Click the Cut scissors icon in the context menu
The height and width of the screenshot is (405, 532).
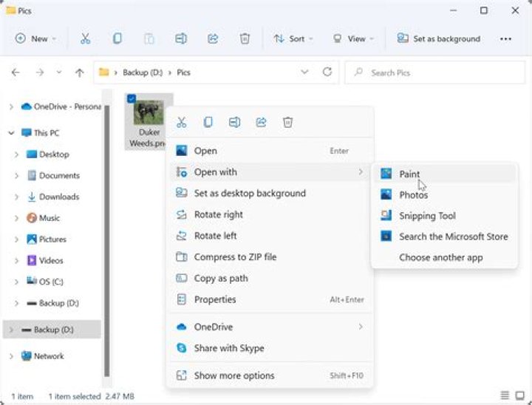[182, 122]
